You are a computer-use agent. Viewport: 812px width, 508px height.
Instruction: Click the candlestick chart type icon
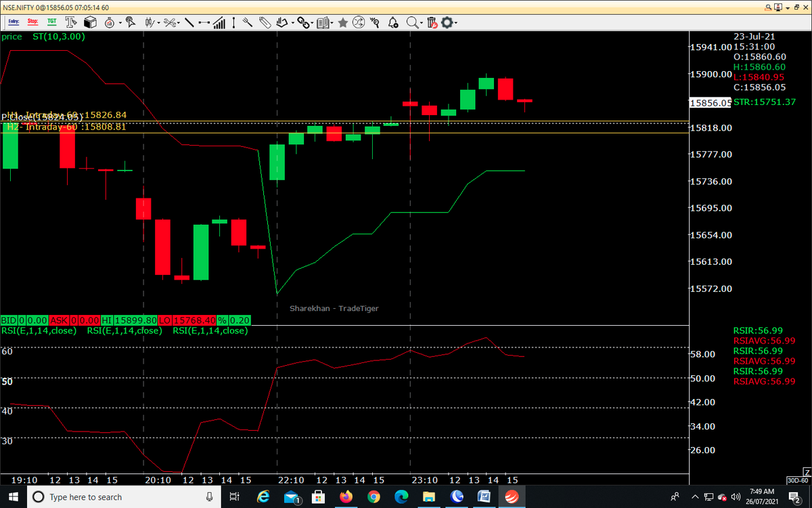150,22
